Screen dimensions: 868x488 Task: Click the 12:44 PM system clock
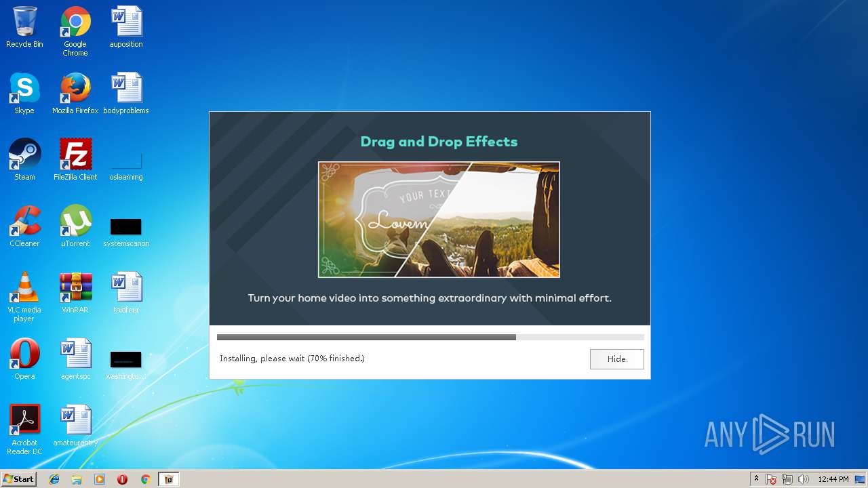pos(833,479)
